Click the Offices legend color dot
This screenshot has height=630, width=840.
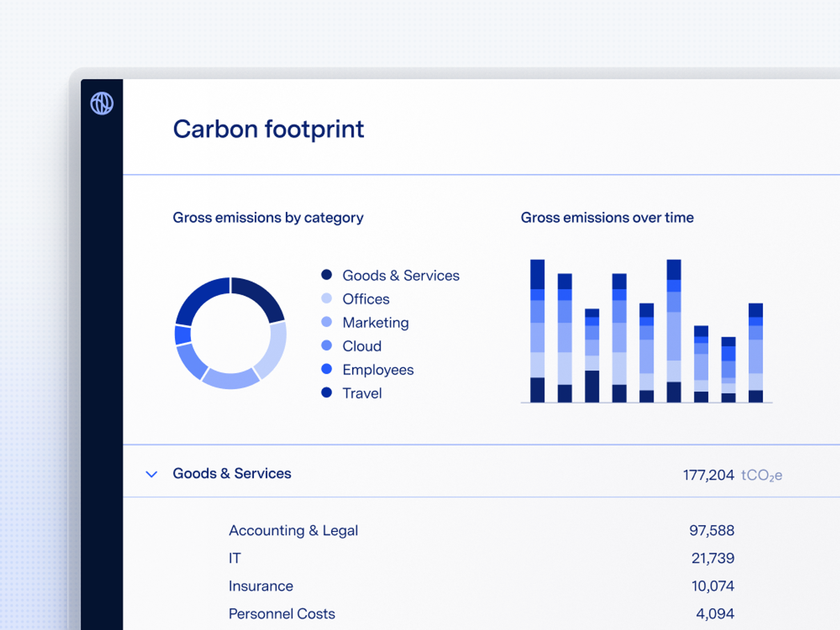pyautogui.click(x=326, y=298)
